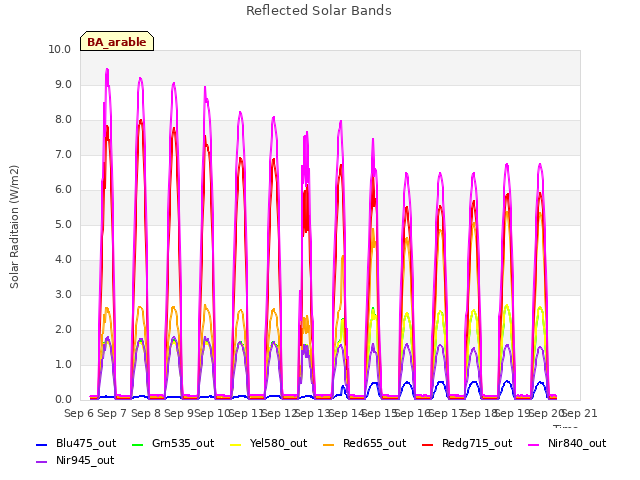Screen dimensions: 640x480
Task: Toggle Yel580_out series in legend
Action: point(269,444)
